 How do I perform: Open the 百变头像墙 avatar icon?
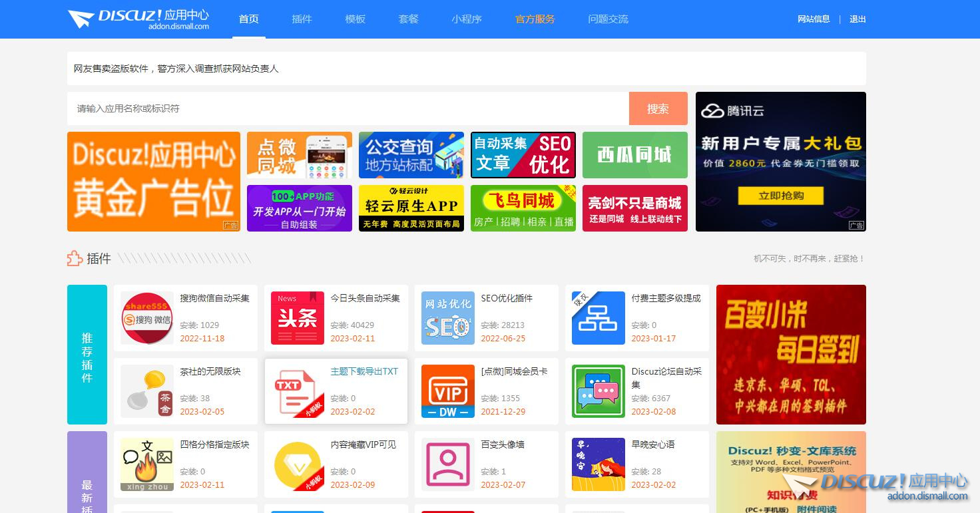pos(447,464)
